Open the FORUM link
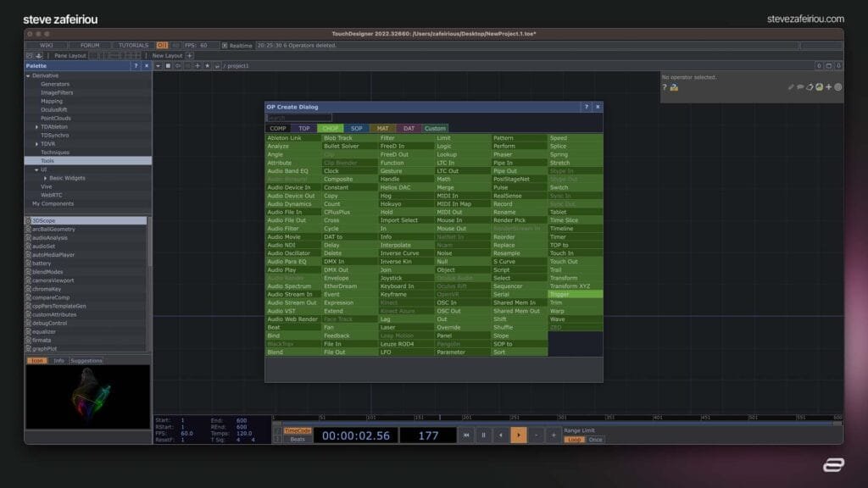 (90, 46)
